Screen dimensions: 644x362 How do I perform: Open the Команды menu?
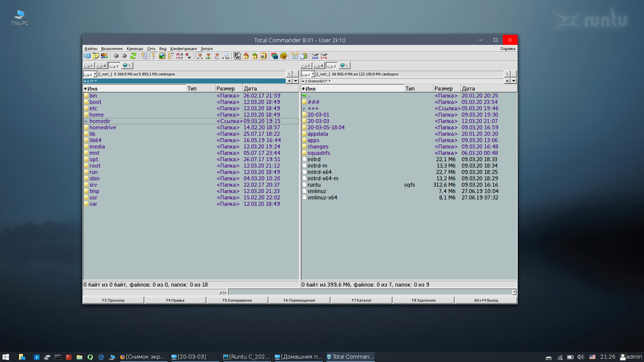click(x=135, y=49)
